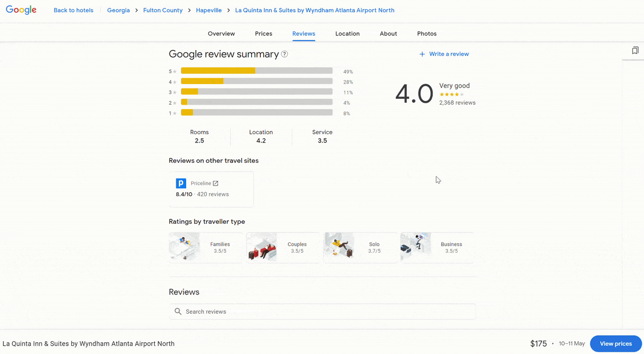644x354 pixels.
Task: Click Back to hotels link
Action: point(73,10)
